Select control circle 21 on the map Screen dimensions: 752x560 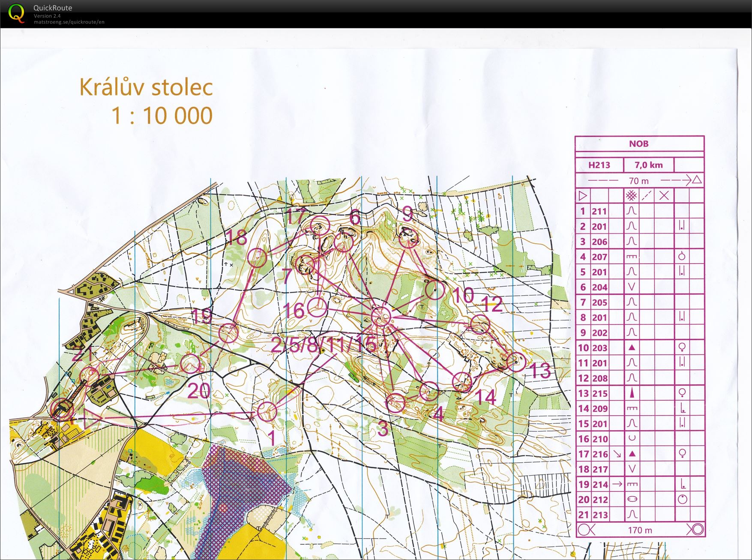[x=89, y=377]
